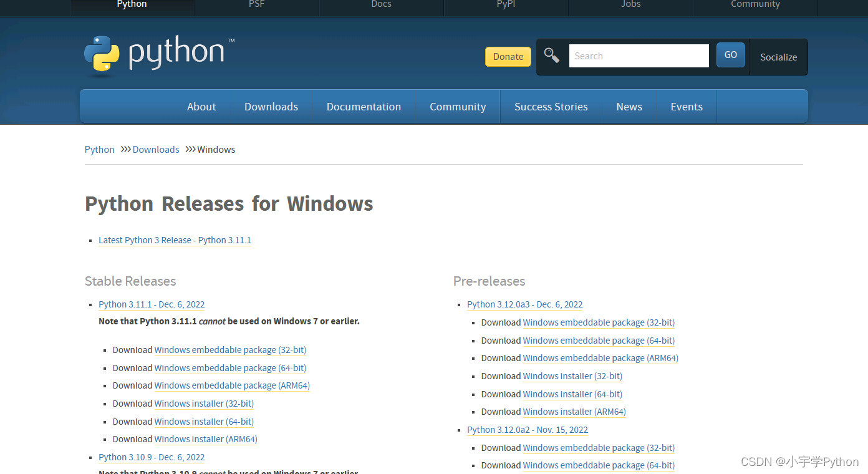Download 3.12.0a2 Windows embeddable package (32-bit)
Viewport: 868px width, 474px height.
[x=599, y=448]
